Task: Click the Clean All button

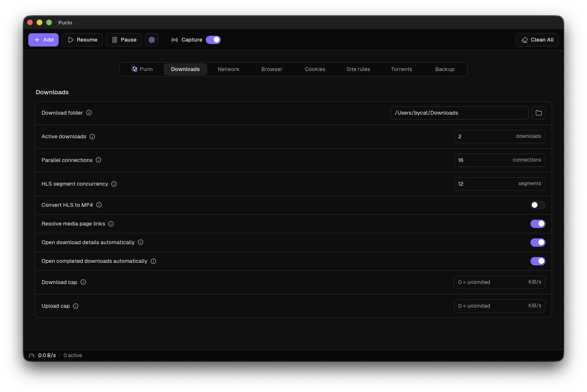Action: pyautogui.click(x=537, y=40)
